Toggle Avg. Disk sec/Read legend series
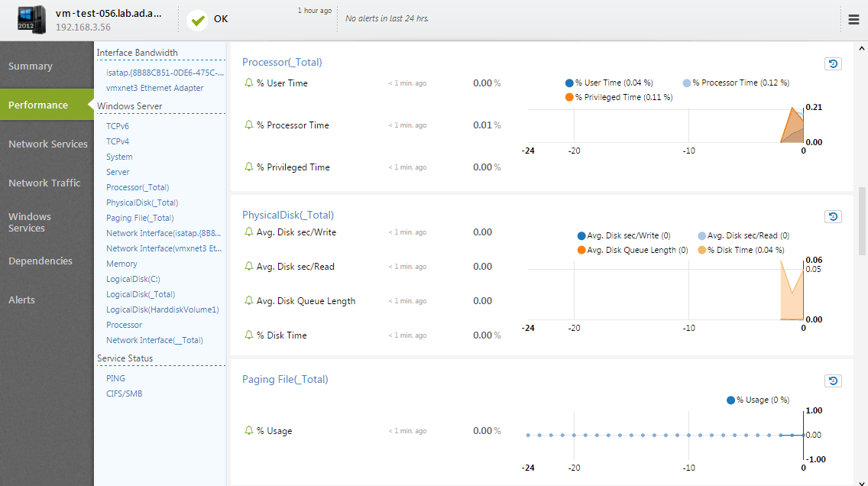Image resolution: width=868 pixels, height=486 pixels. 743,236
